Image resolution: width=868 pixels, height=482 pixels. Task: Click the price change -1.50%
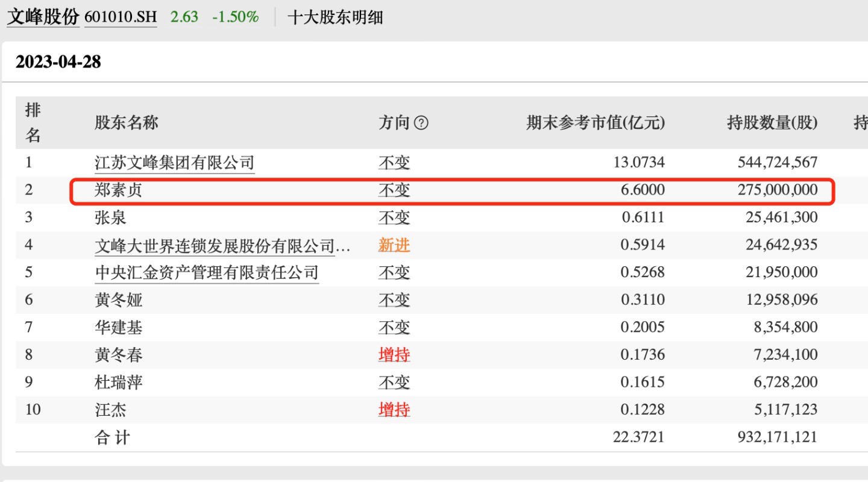236,17
